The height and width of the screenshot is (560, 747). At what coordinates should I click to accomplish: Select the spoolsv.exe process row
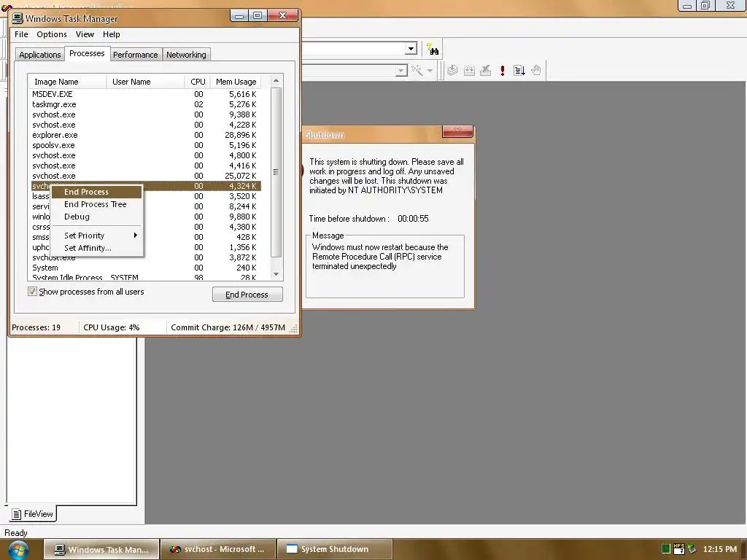pos(145,145)
